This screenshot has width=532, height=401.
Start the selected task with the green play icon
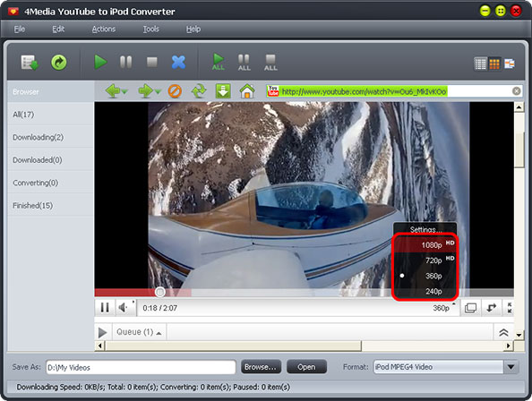[100, 63]
